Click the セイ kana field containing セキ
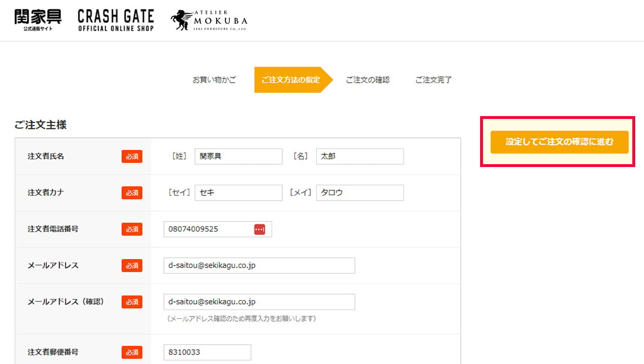The width and height of the screenshot is (644, 364). [x=238, y=193]
